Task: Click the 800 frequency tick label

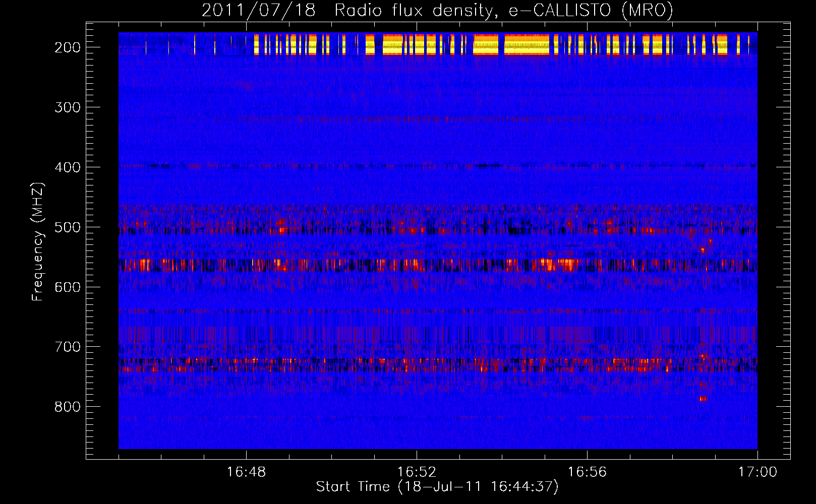Action: 68,407
